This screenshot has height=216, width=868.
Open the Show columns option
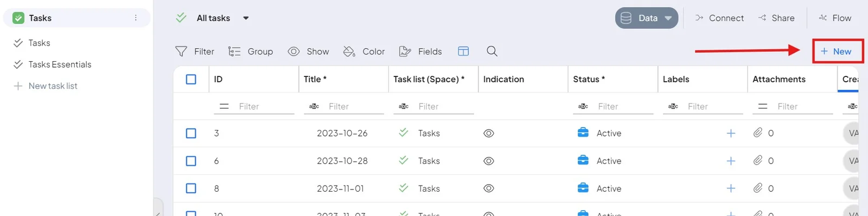tap(308, 51)
